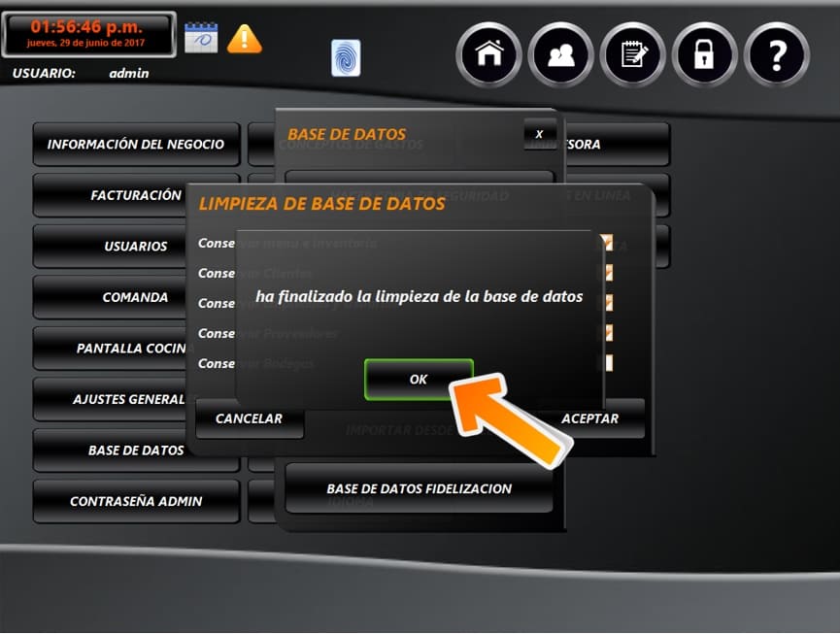The image size is (840, 634).
Task: Open the users icon in top bar
Action: click(x=560, y=55)
